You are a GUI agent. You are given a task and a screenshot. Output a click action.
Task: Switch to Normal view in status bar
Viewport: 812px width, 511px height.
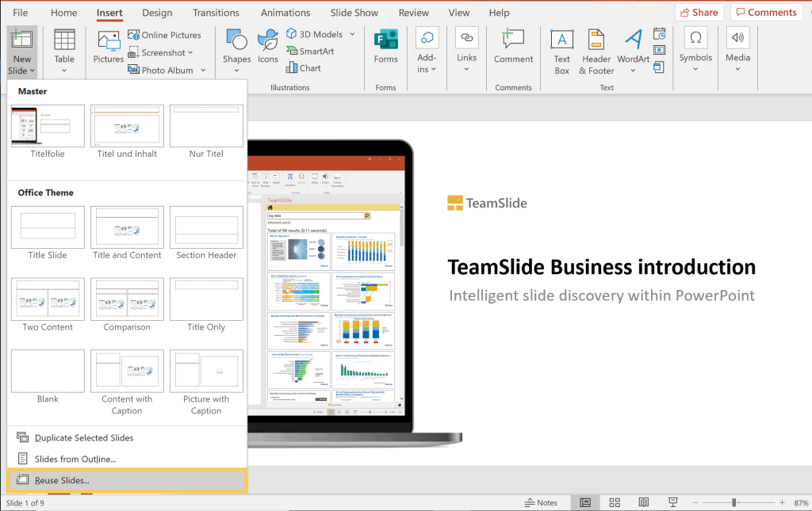(x=585, y=503)
